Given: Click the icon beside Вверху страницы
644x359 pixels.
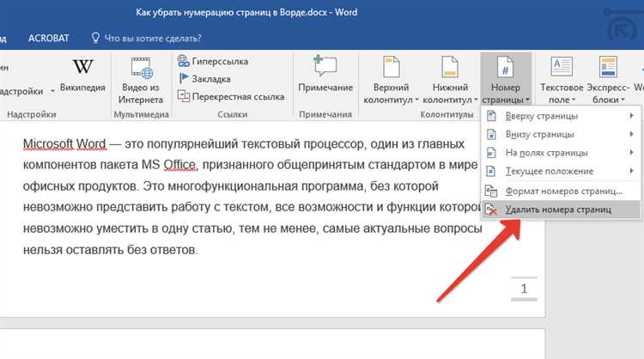Looking at the screenshot, I should pyautogui.click(x=491, y=116).
